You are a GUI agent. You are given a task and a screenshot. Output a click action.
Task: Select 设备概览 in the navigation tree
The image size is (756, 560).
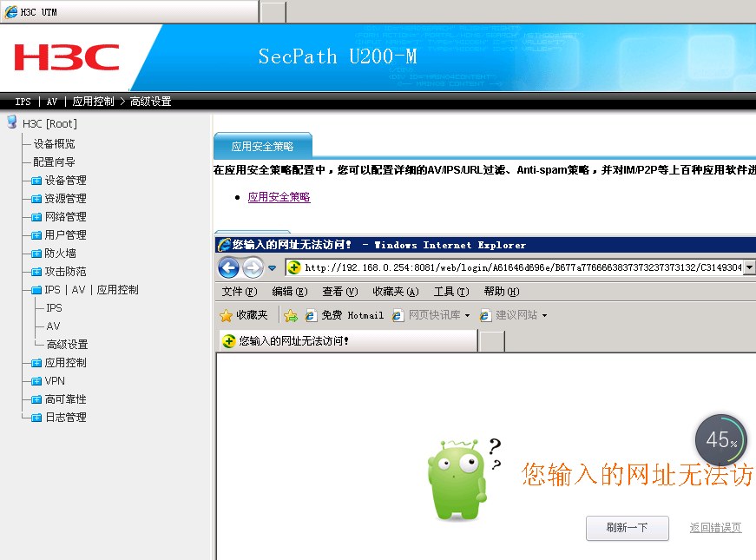coord(54,144)
